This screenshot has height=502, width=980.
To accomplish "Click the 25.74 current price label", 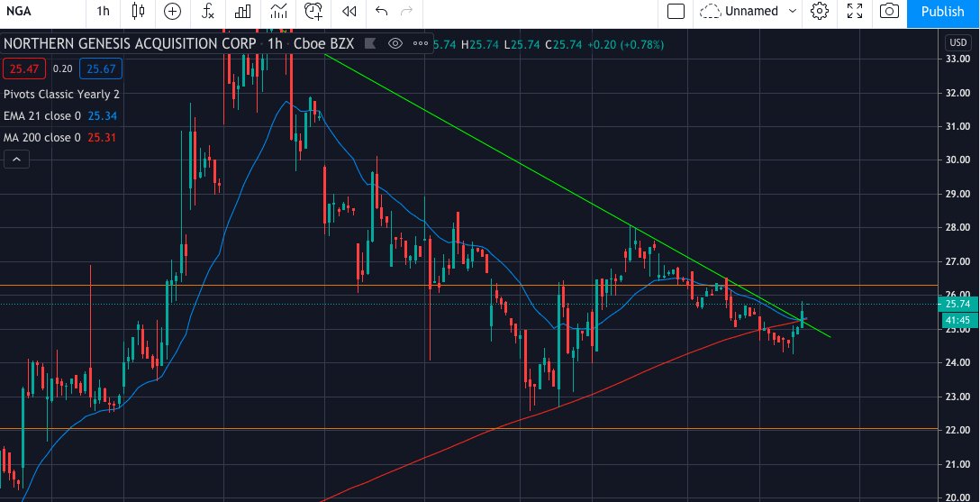I will pos(958,305).
